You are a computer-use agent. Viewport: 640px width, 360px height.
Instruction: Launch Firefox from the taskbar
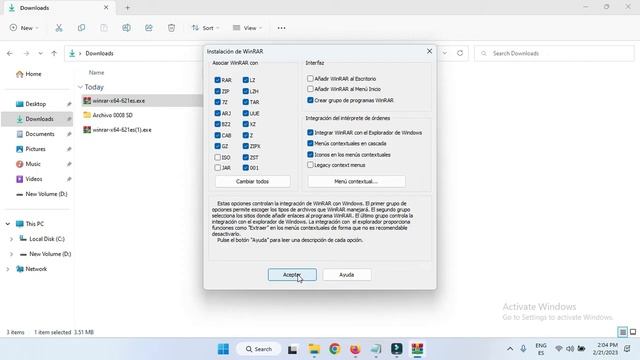[x=355, y=349]
